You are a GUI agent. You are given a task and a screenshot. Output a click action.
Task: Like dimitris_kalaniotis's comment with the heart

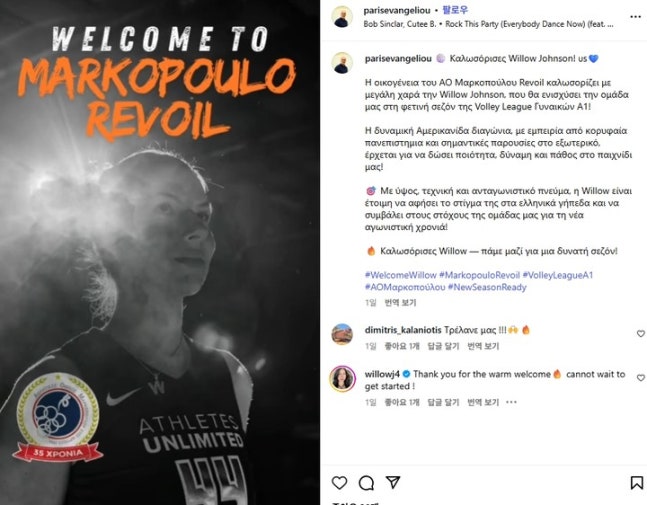coord(640,333)
